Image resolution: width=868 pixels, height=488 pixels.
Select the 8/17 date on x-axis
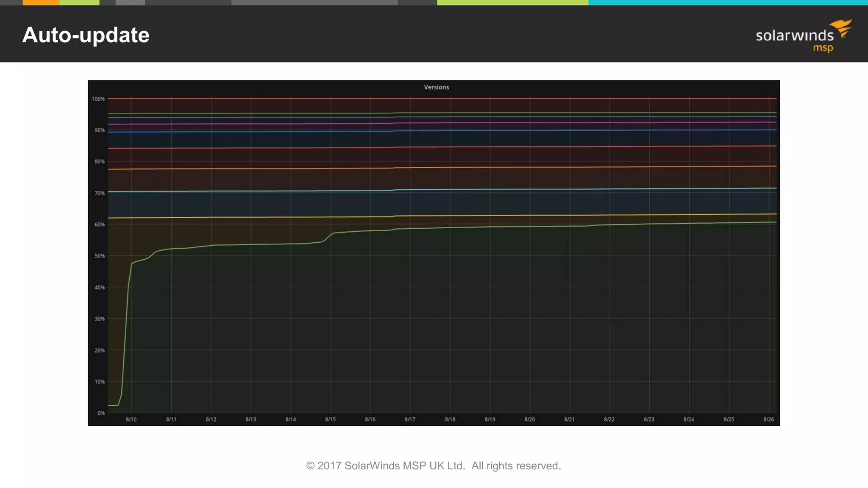(410, 419)
